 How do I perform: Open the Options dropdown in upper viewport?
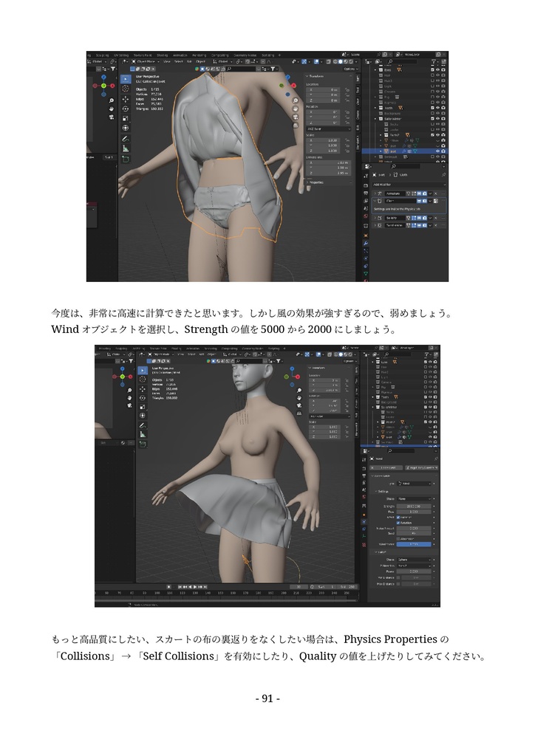point(350,69)
